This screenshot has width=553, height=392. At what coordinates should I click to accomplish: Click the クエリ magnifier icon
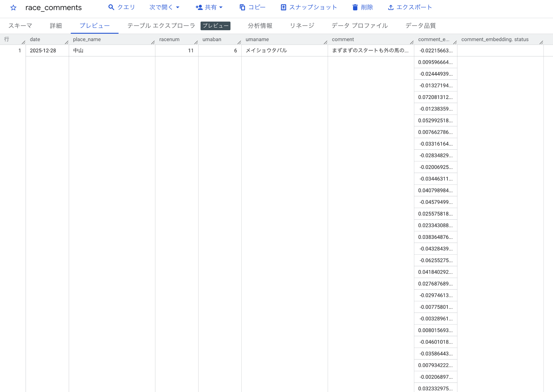[111, 7]
